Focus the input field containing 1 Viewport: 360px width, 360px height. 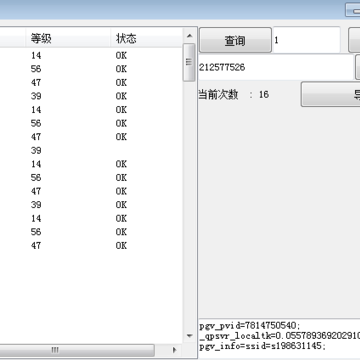(x=307, y=40)
